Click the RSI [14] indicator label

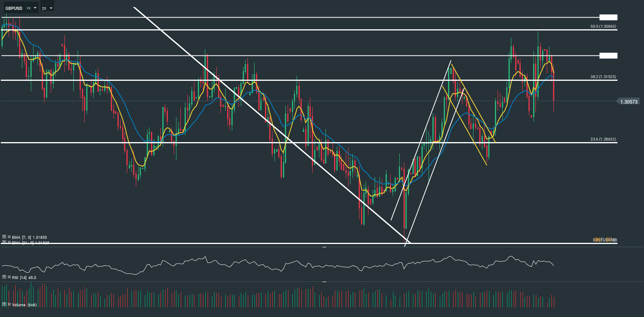[24, 278]
